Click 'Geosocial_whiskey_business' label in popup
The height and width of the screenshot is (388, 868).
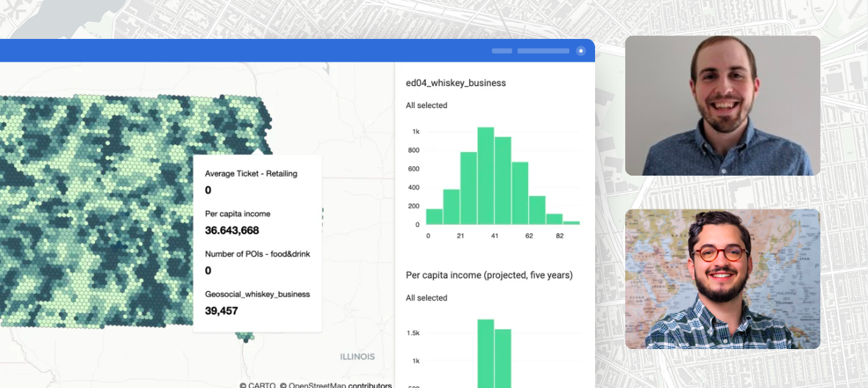pyautogui.click(x=257, y=295)
